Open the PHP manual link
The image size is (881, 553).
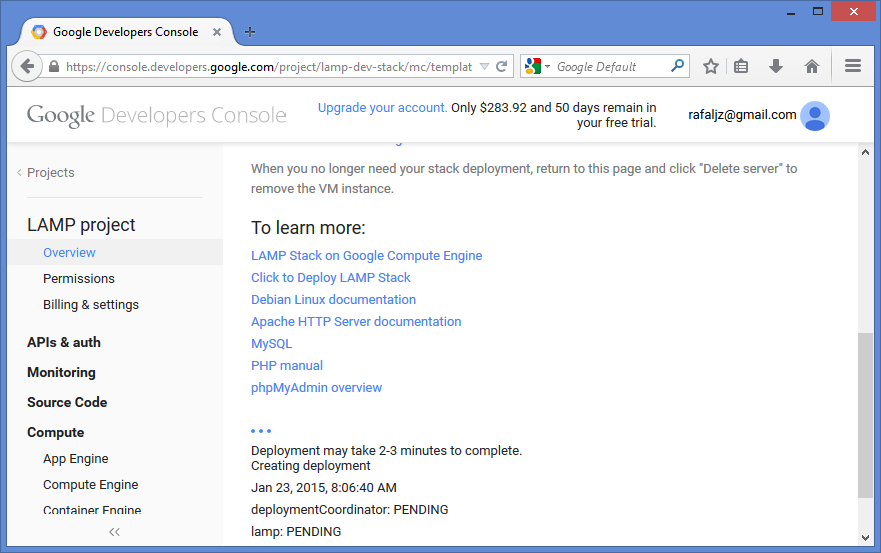287,365
